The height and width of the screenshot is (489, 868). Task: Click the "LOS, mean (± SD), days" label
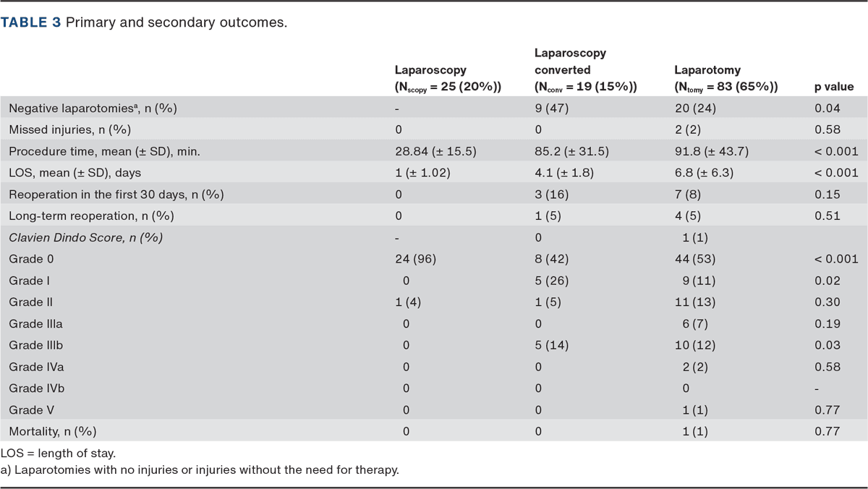tap(75, 173)
